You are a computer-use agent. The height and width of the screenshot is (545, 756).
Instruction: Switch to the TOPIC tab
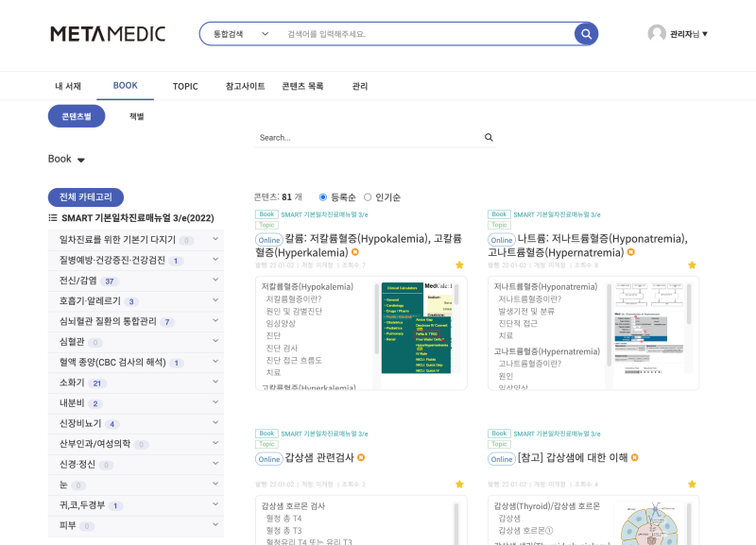[185, 86]
